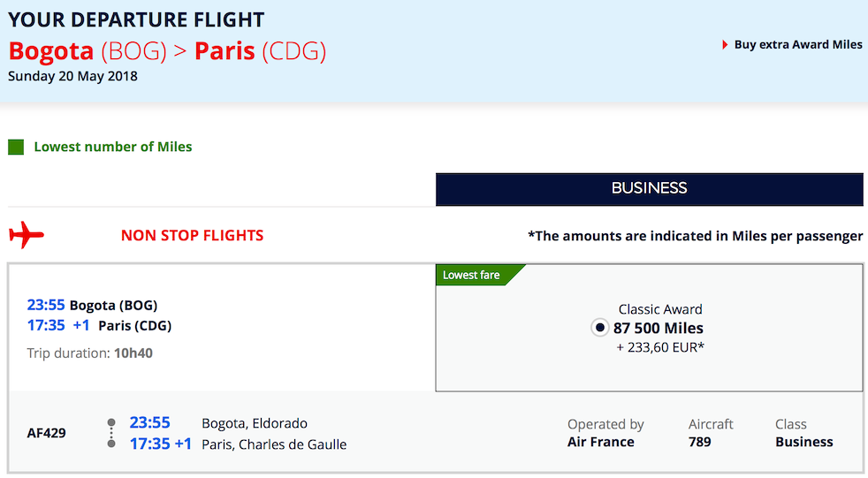
Task: Click the green Lowest fare badge
Action: pos(472,276)
